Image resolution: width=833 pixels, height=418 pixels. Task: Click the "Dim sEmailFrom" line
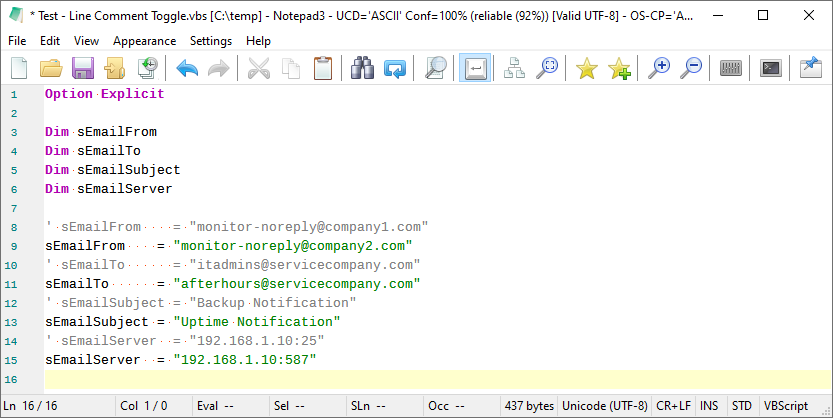[101, 132]
